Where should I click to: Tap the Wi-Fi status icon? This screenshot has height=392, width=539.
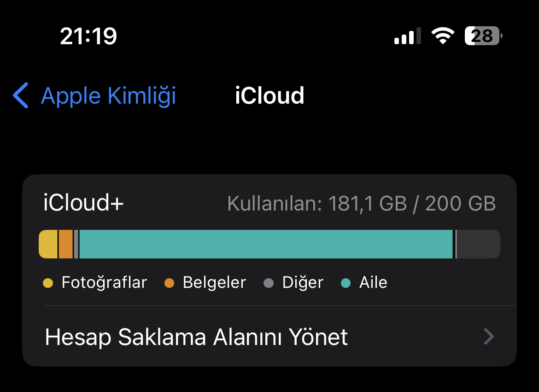click(x=443, y=35)
